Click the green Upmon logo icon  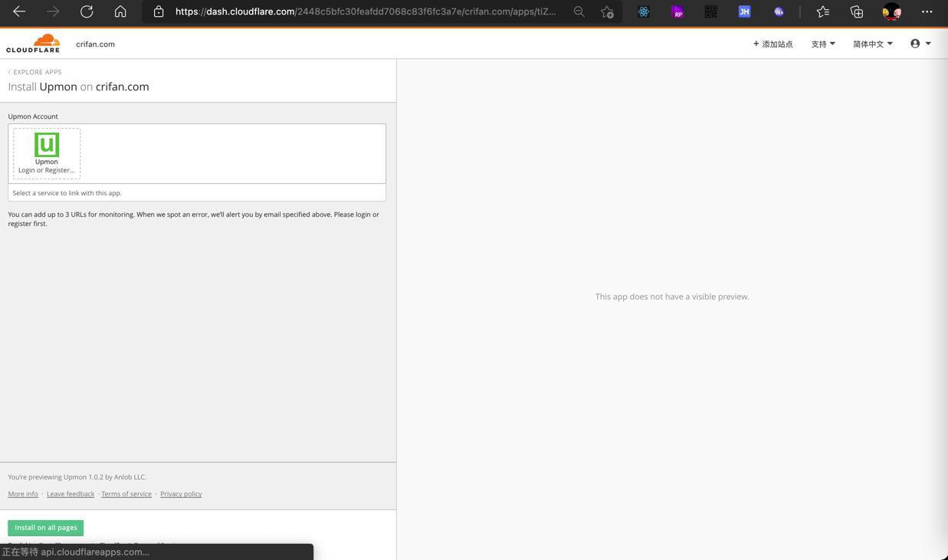pyautogui.click(x=47, y=145)
